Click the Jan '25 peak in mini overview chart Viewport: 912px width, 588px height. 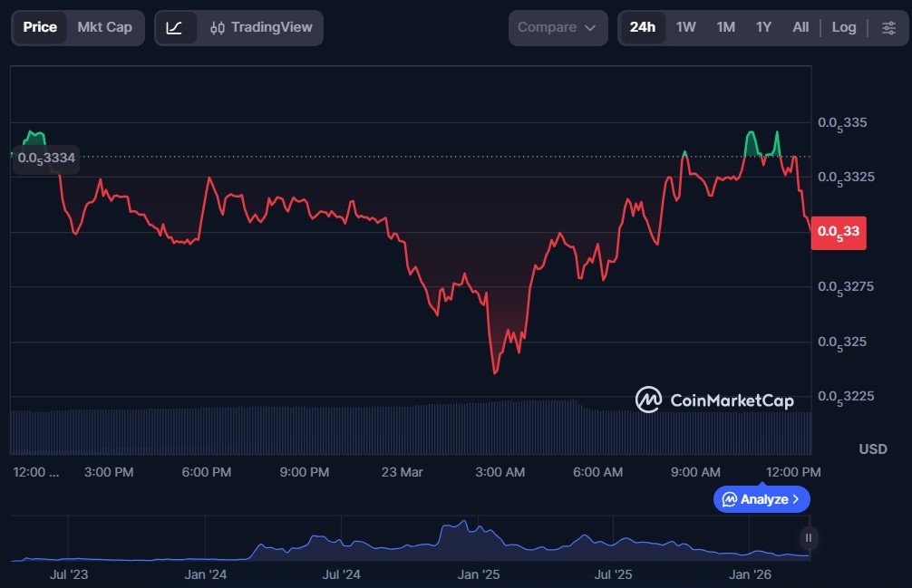(464, 523)
